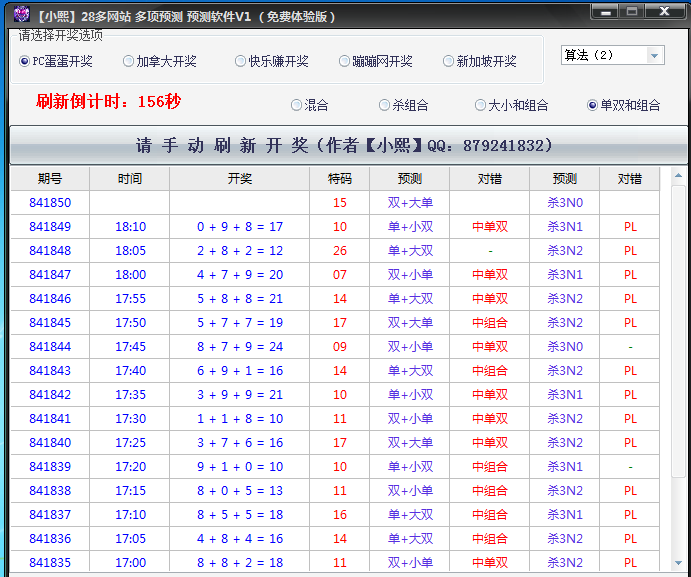The width and height of the screenshot is (691, 577).
Task: Click the 刷新倒计时: 156秒 countdown text
Action: pyautogui.click(x=108, y=101)
